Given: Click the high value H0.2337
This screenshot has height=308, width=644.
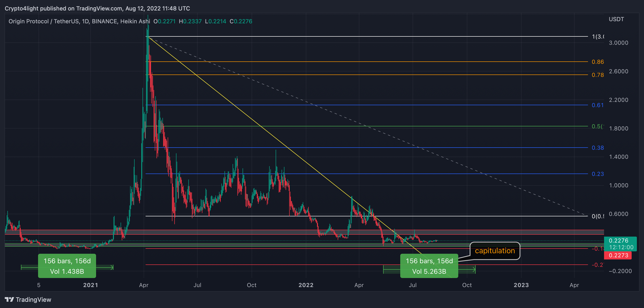Looking at the screenshot, I should (x=190, y=21).
